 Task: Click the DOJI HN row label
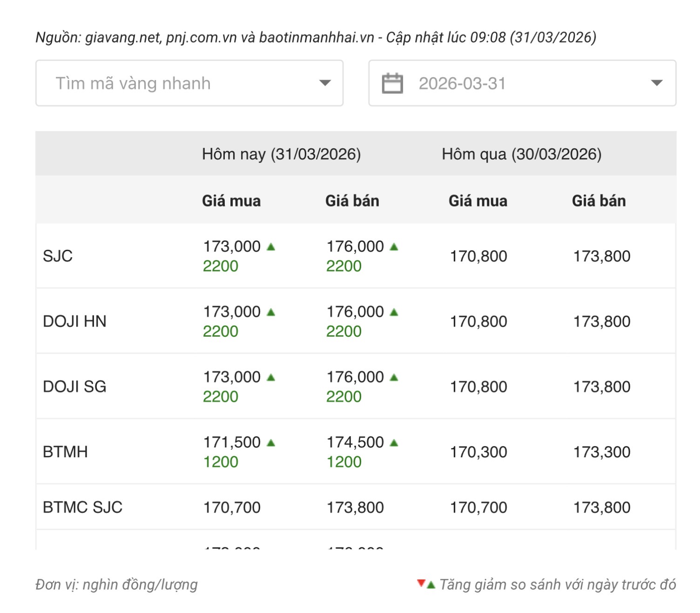point(74,321)
